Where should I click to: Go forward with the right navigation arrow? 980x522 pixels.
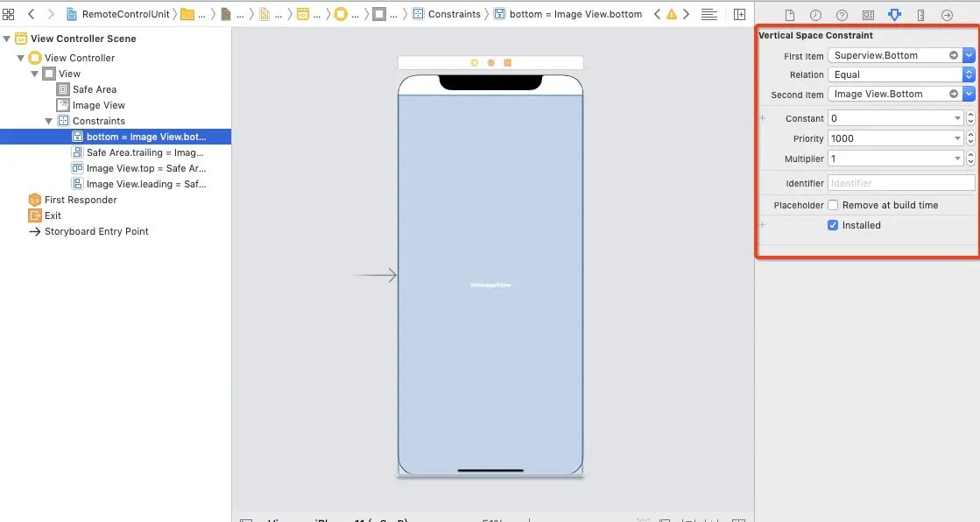[51, 14]
